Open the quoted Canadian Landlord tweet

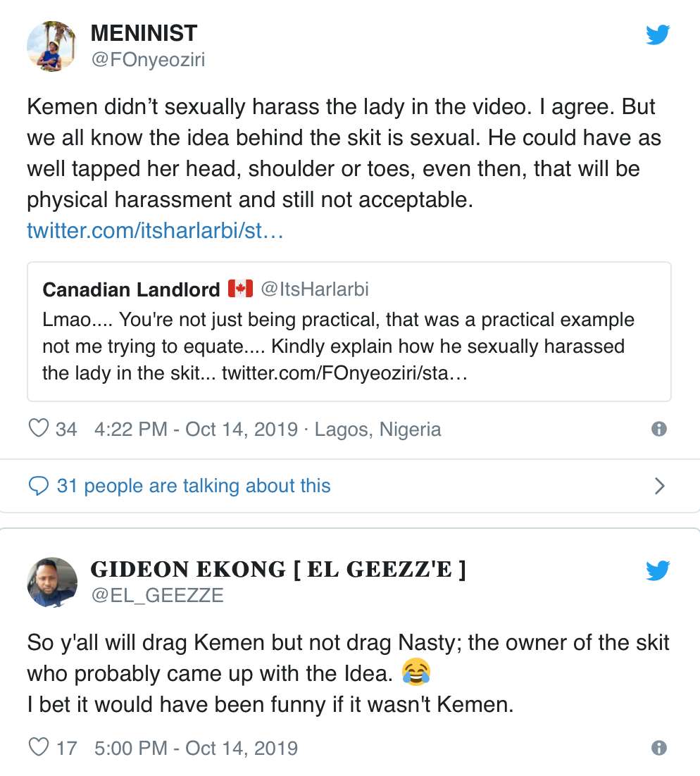click(x=349, y=331)
